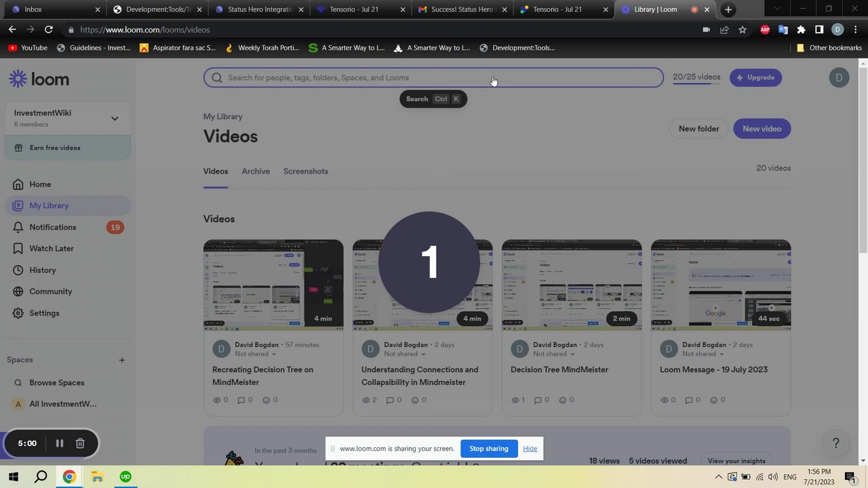Bookmark this page with star icon
Screen dimensions: 868x488
pyautogui.click(x=743, y=30)
